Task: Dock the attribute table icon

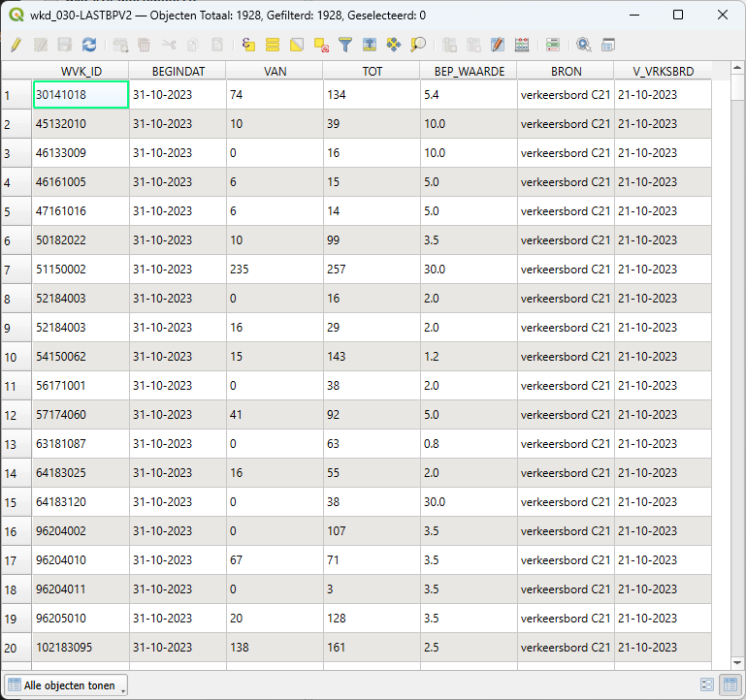Action: pyautogui.click(x=608, y=46)
